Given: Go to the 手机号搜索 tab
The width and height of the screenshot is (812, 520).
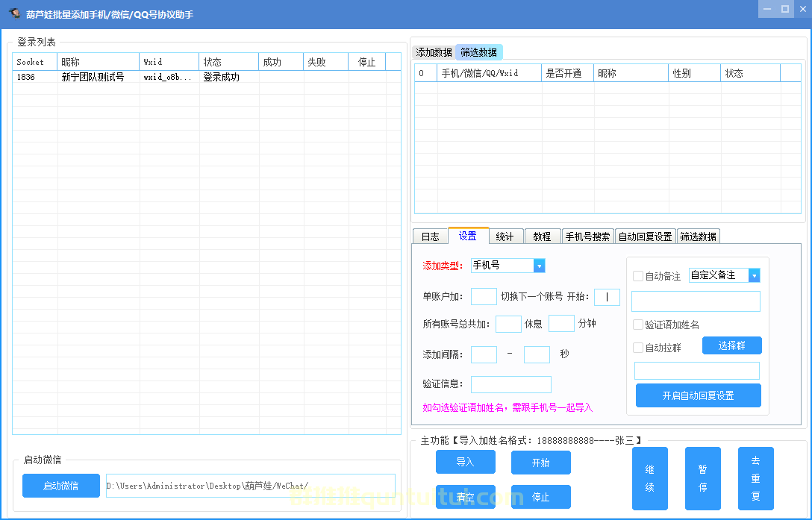Looking at the screenshot, I should click(588, 236).
